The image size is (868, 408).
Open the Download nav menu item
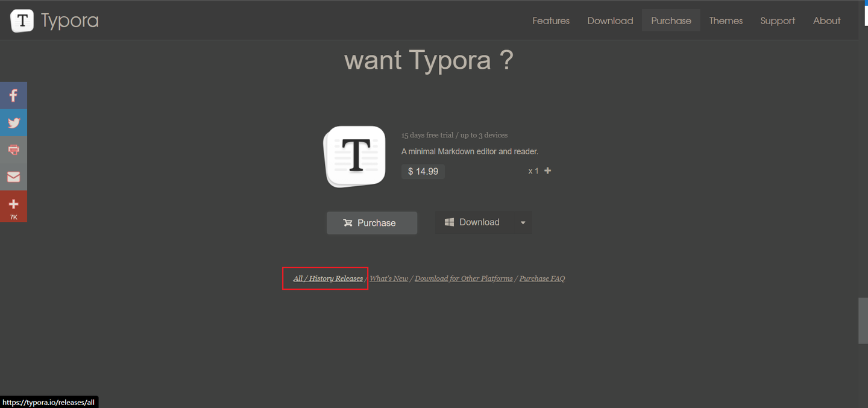pyautogui.click(x=610, y=20)
